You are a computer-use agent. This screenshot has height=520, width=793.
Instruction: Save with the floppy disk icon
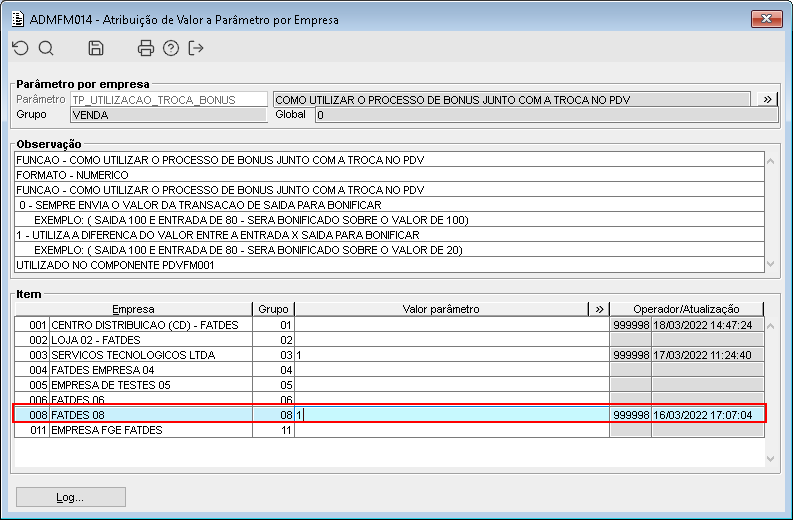tap(96, 48)
